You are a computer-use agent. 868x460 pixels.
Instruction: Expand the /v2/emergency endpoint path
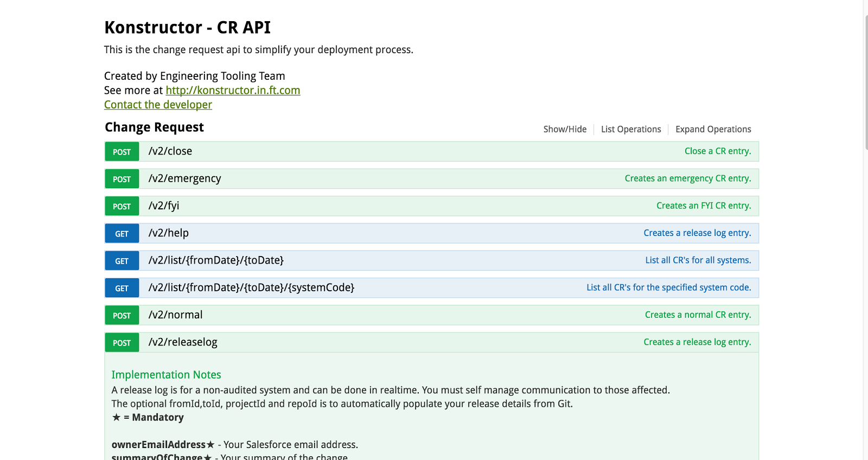tap(185, 178)
